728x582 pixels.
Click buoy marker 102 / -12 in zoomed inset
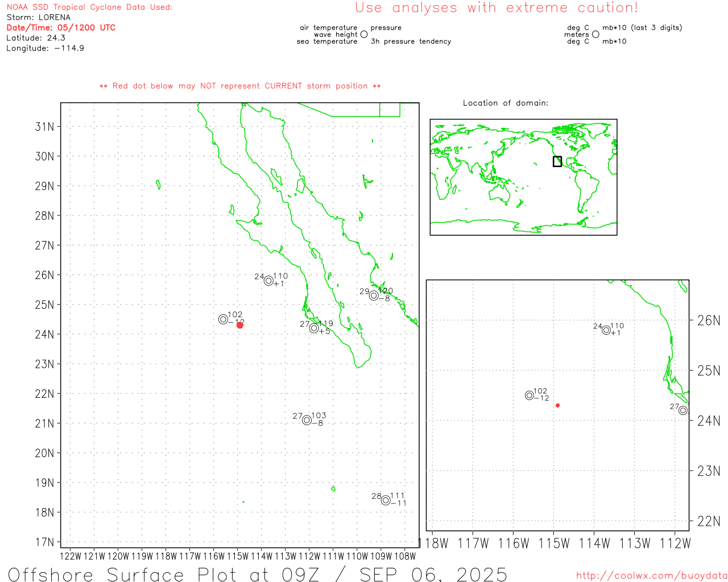pos(530,395)
